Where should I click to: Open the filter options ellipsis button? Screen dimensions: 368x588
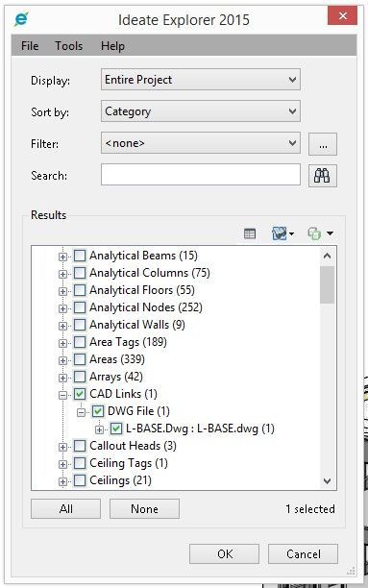323,144
